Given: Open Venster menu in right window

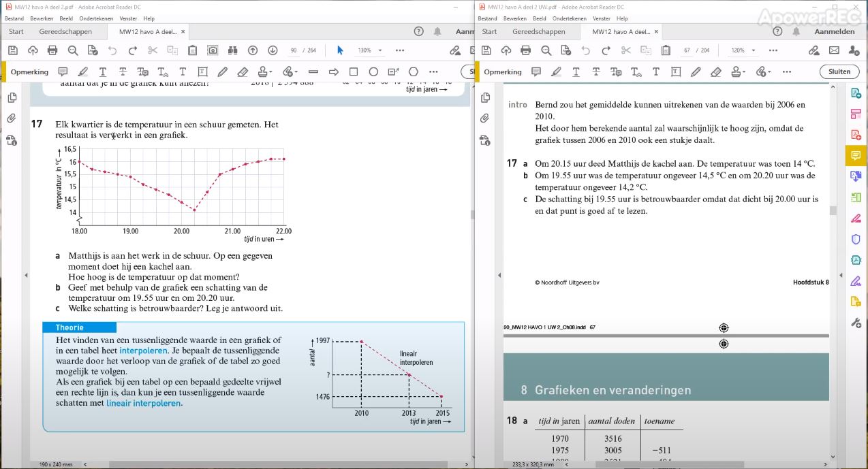Looking at the screenshot, I should [x=602, y=18].
